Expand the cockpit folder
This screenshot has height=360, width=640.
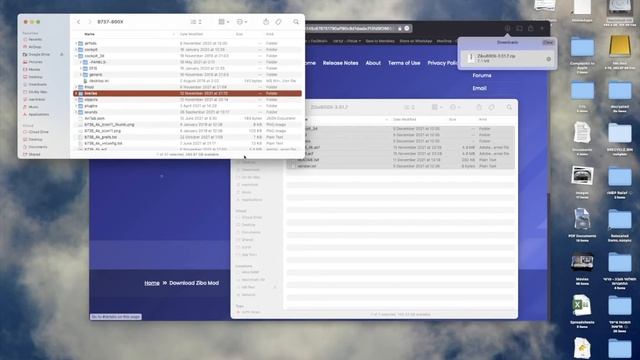(76, 49)
